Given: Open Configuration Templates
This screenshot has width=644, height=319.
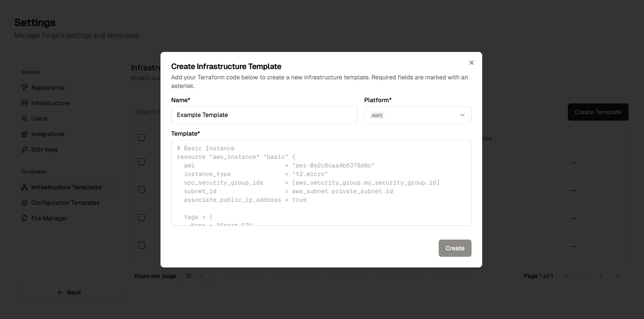Looking at the screenshot, I should (69, 203).
